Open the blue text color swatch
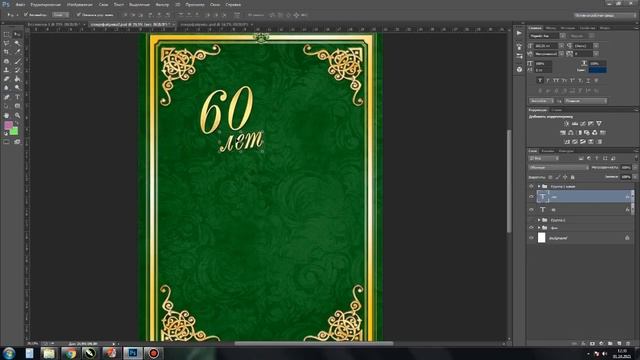The image size is (640, 360). 597,70
